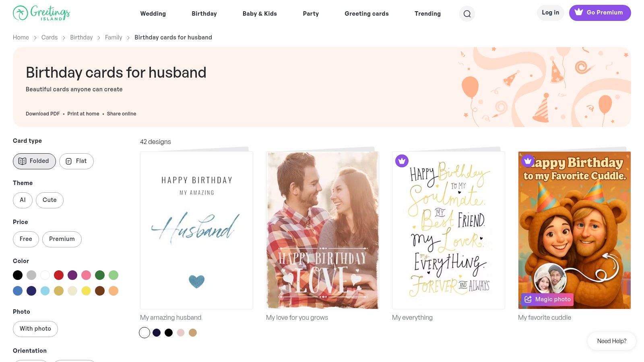Viewport: 644px width, 362px height.
Task: Open the Need Help? chat widget
Action: coord(612,341)
